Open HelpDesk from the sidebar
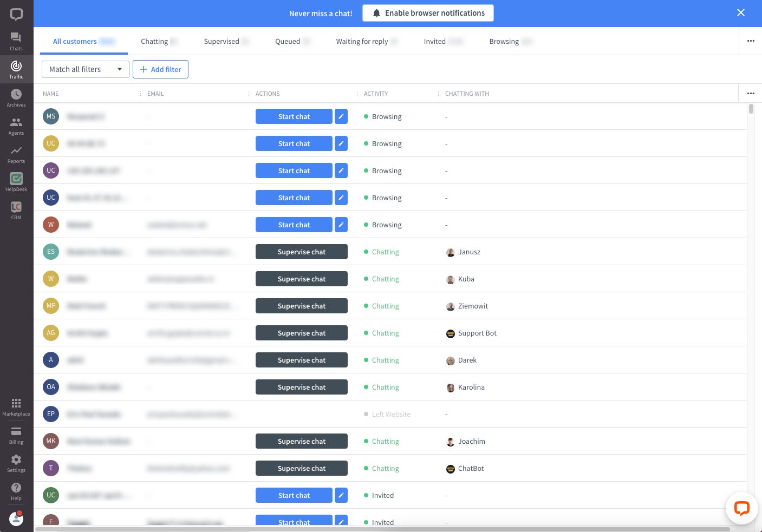Viewport: 762px width, 532px height. [x=16, y=182]
